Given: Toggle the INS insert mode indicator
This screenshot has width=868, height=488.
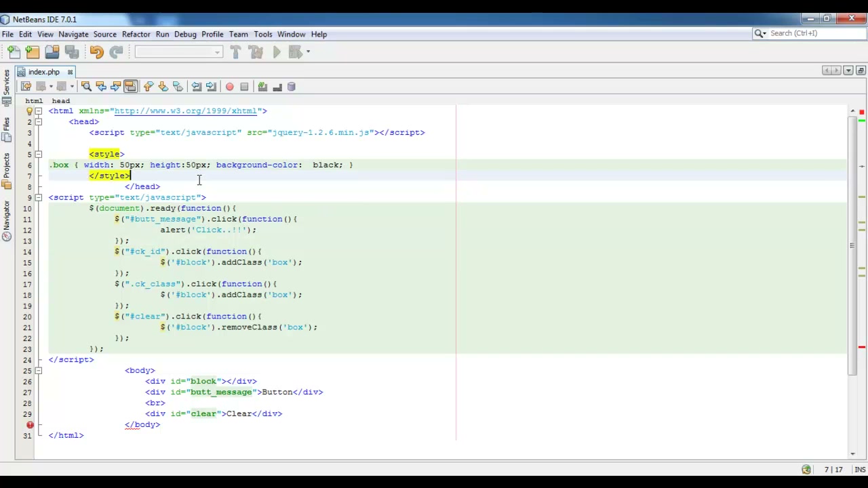Looking at the screenshot, I should point(860,470).
